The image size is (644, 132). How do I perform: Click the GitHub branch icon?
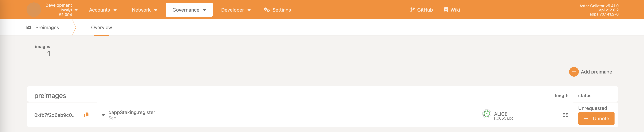tap(412, 10)
